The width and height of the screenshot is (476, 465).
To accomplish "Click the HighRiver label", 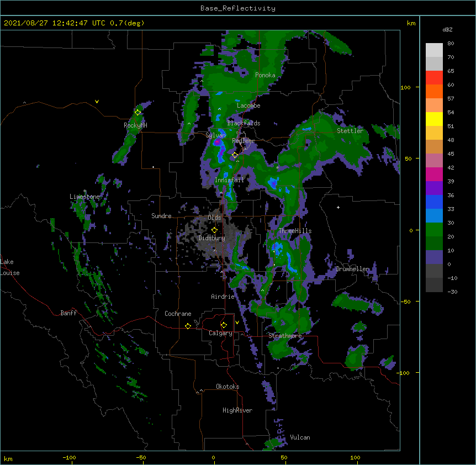I will [237, 410].
